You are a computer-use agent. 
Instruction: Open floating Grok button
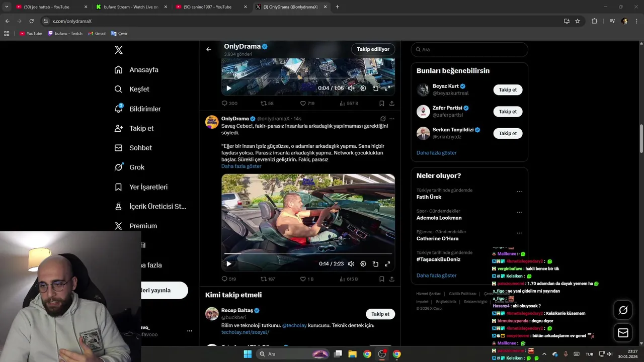pos(623,310)
